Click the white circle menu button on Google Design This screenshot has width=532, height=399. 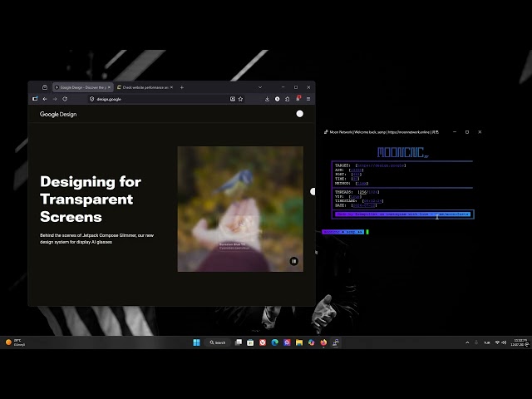(299, 114)
